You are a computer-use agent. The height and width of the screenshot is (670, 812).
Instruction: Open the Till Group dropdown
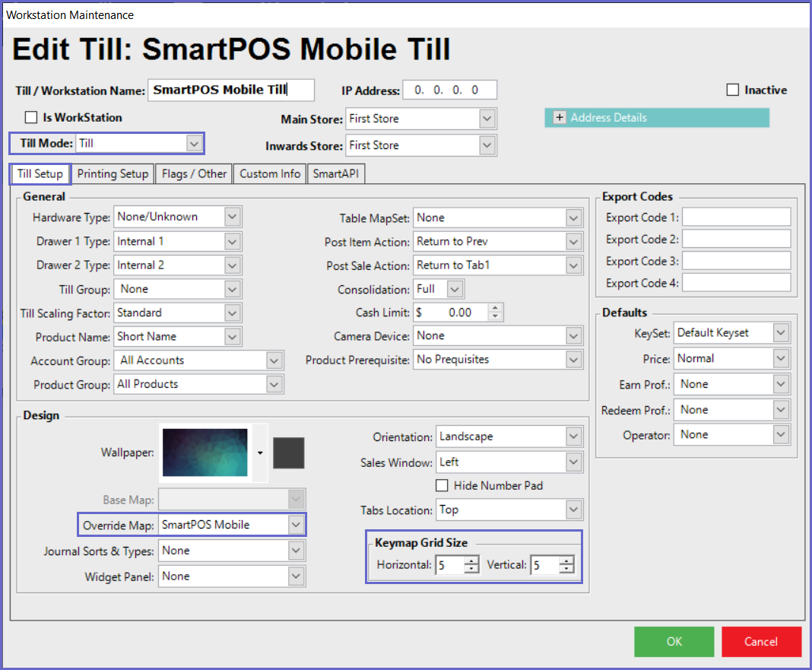click(x=233, y=289)
